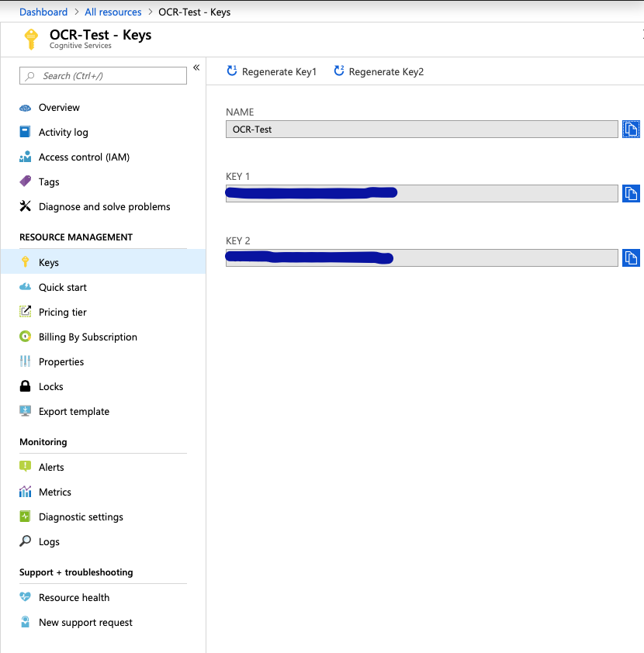Select Diagnose and solve problems

click(x=103, y=206)
